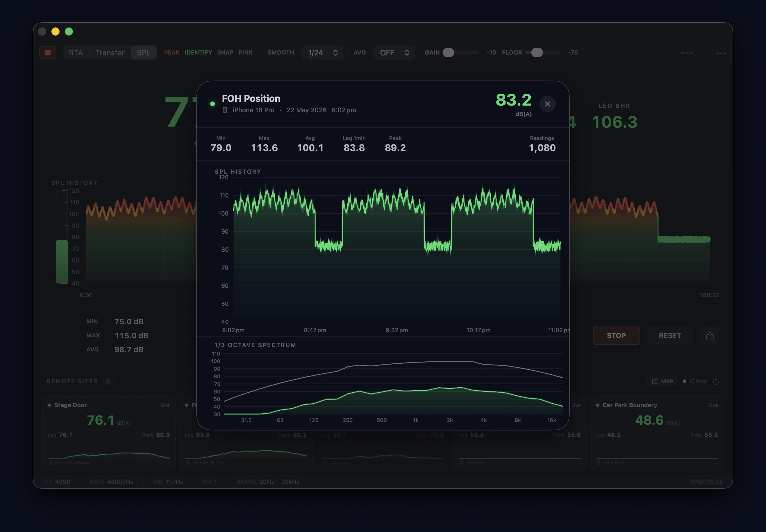Click the 1/3 octave spectrum chart
766x532 pixels.
[393, 384]
